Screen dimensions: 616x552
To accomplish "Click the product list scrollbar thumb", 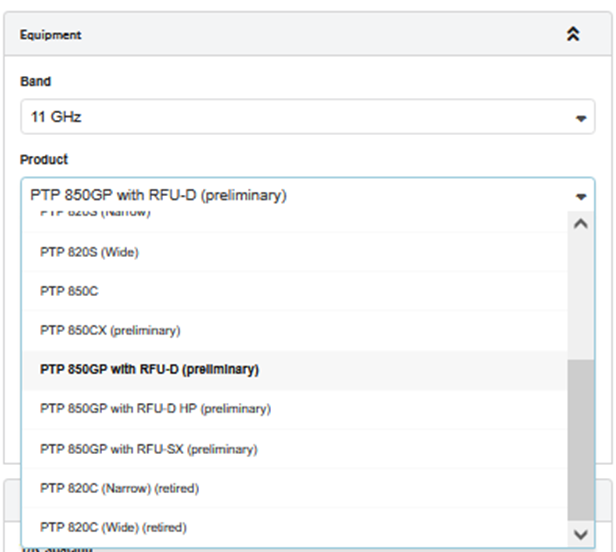I will (580, 440).
